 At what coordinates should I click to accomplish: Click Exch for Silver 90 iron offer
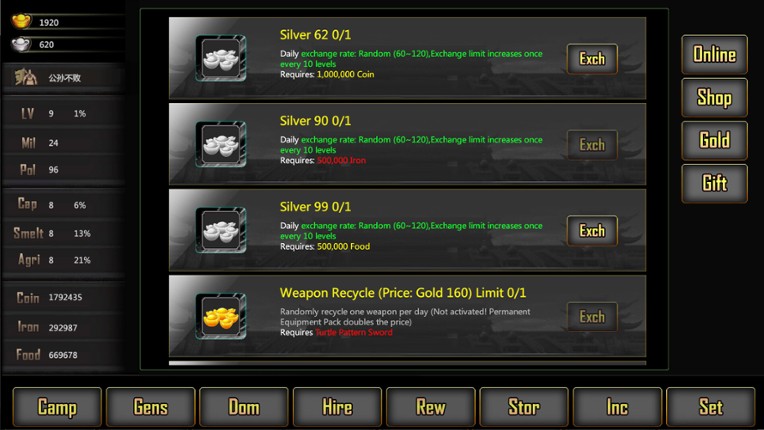point(592,145)
